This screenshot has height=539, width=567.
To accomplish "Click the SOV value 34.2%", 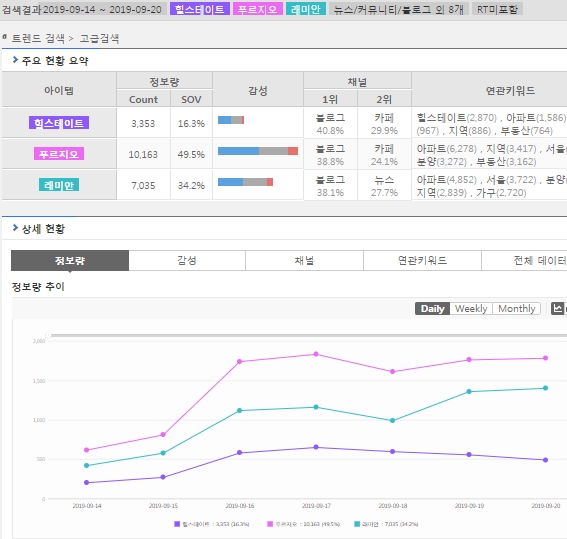I will pos(191,186).
